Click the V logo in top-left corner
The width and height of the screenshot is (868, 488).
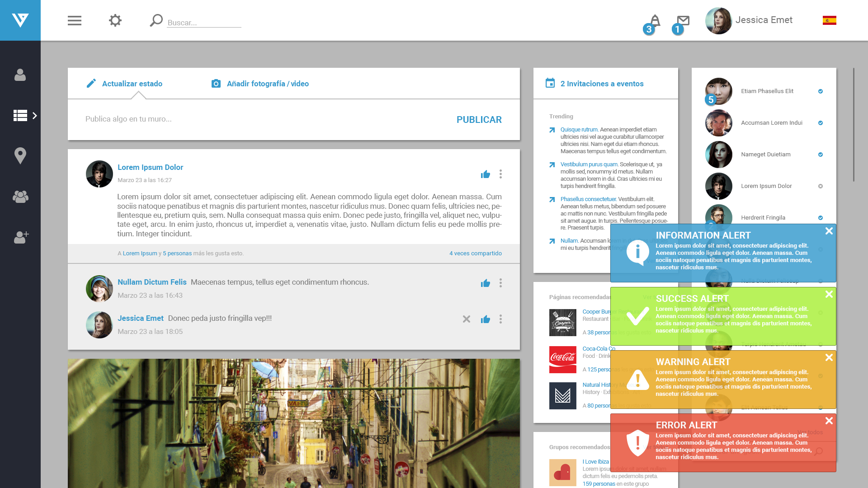[20, 20]
